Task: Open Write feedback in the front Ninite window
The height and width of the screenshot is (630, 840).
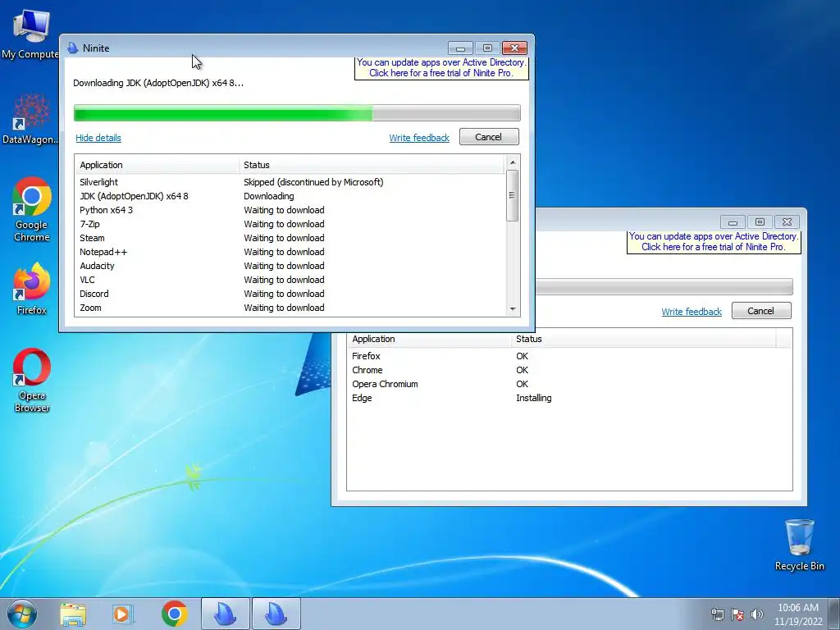Action: point(419,138)
